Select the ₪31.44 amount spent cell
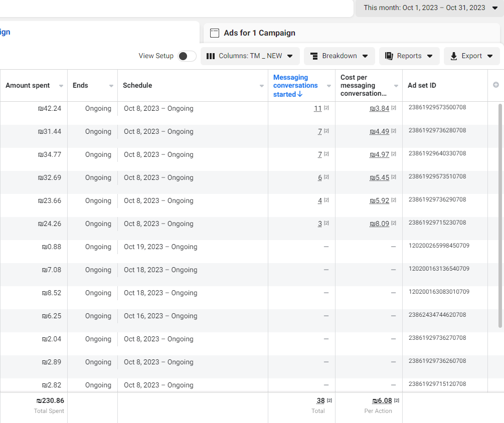The image size is (504, 423). 50,132
